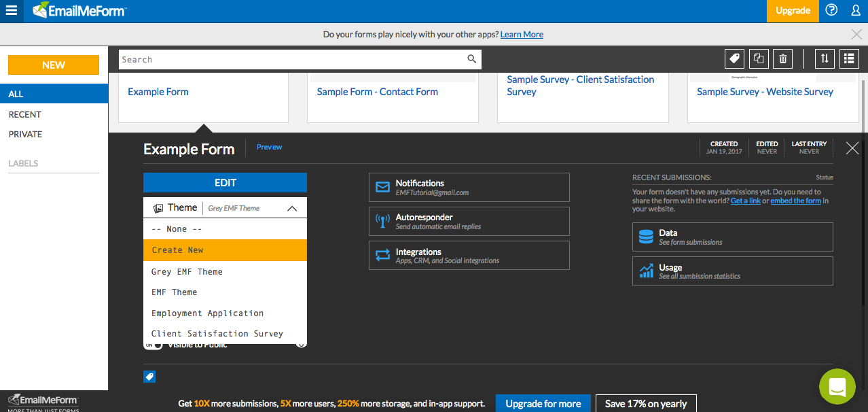Click the blue EDIT button
The width and height of the screenshot is (868, 412).
(225, 183)
